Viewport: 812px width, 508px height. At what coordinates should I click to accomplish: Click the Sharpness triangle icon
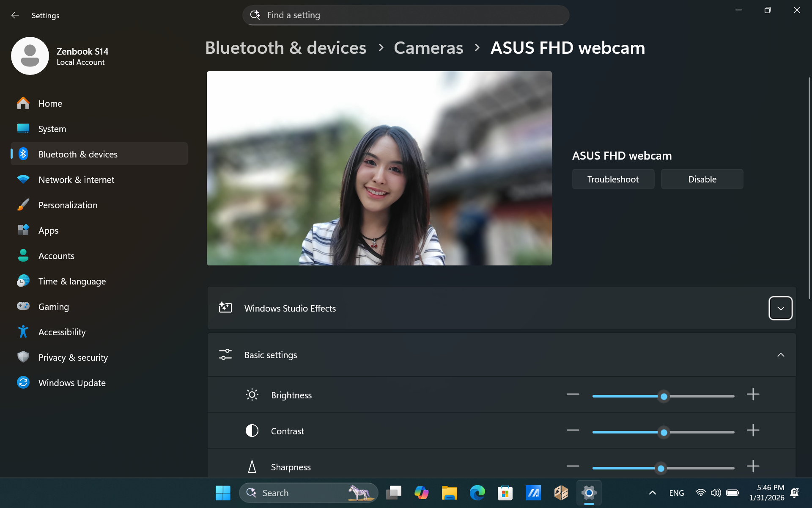[x=252, y=467]
